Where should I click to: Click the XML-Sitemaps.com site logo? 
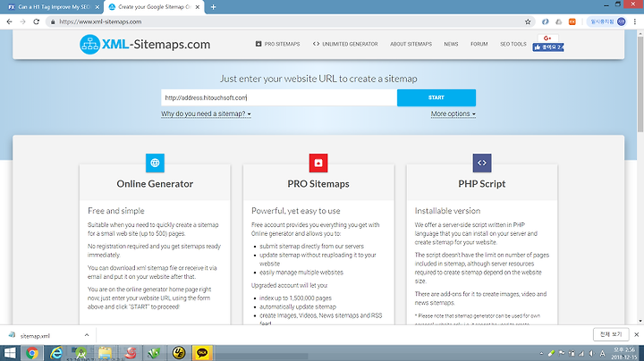(x=145, y=44)
